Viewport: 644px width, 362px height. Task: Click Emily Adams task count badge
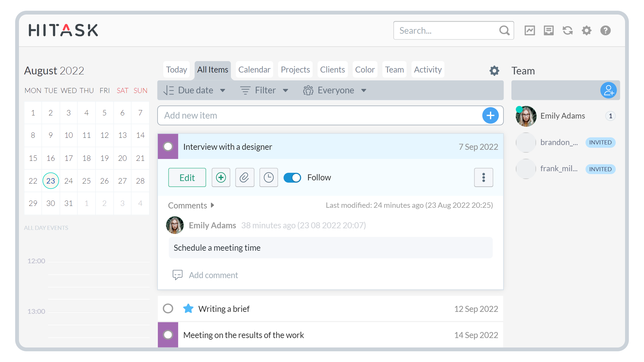611,116
